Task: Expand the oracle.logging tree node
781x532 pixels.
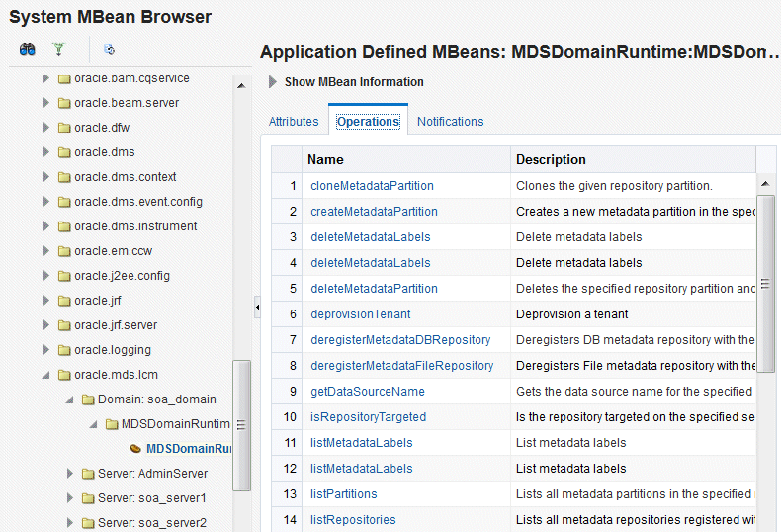Action: point(45,350)
